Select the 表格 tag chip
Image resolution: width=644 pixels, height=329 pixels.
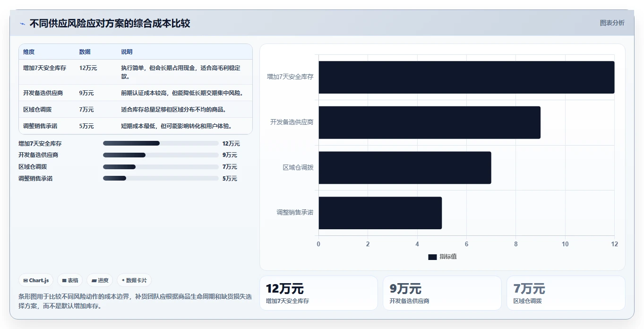[70, 280]
